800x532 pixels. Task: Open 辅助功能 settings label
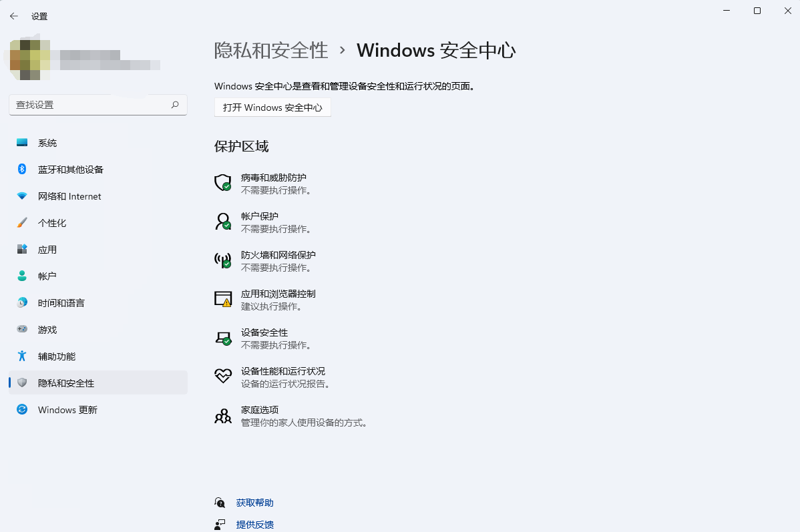tap(57, 356)
